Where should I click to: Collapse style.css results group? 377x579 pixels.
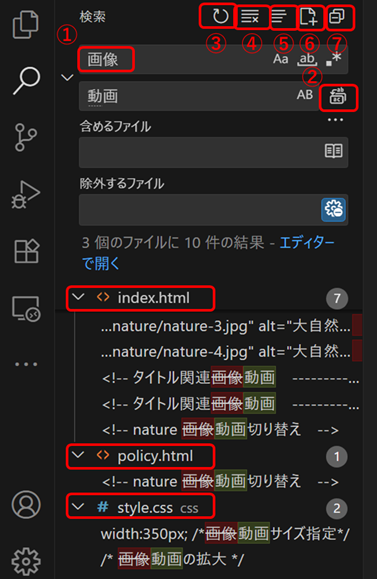[x=78, y=507]
